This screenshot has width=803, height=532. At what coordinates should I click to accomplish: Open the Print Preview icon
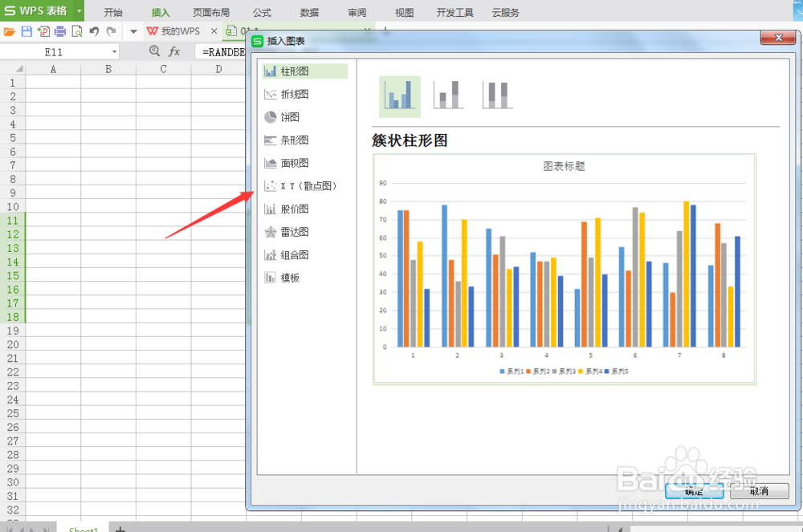tap(77, 30)
